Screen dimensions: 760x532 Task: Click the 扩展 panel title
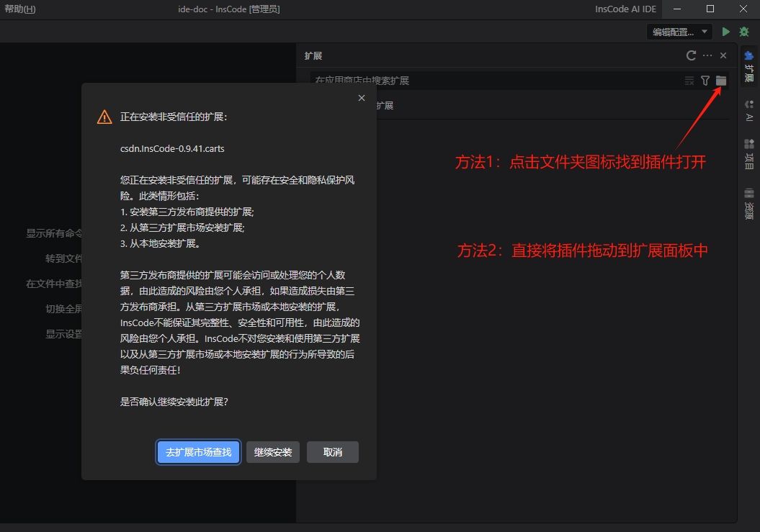pos(313,55)
